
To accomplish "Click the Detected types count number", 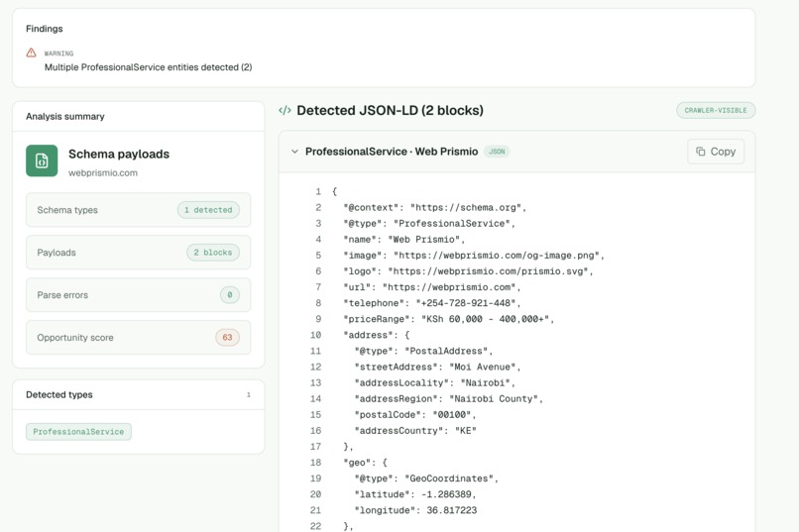I will pyautogui.click(x=249, y=394).
